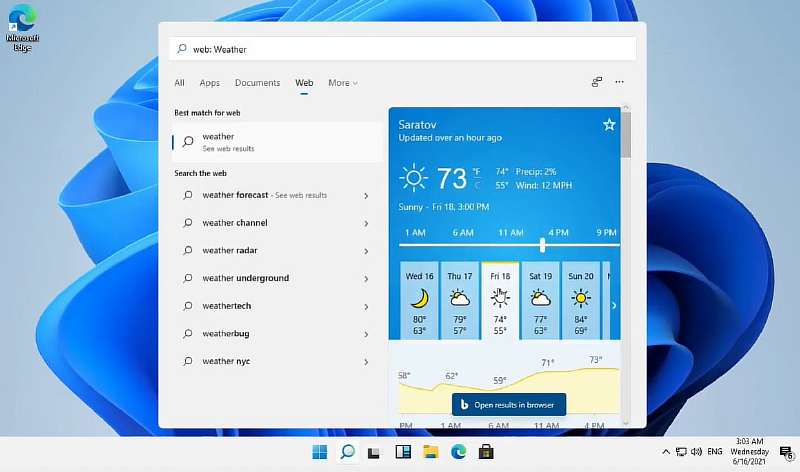Screen dimensions: 800x472
Task: Click Task View icon in taskbar
Action: [x=375, y=452]
